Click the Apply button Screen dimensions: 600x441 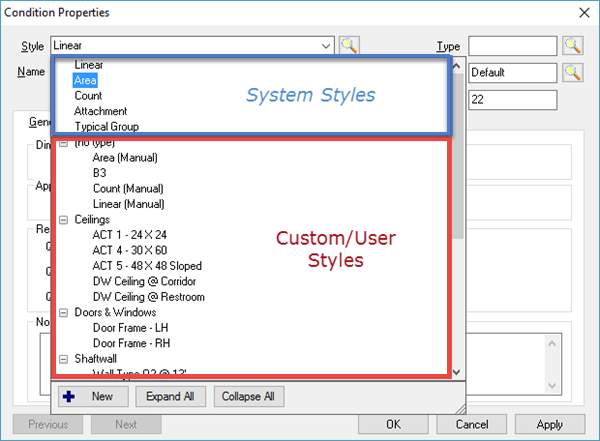[x=549, y=424]
